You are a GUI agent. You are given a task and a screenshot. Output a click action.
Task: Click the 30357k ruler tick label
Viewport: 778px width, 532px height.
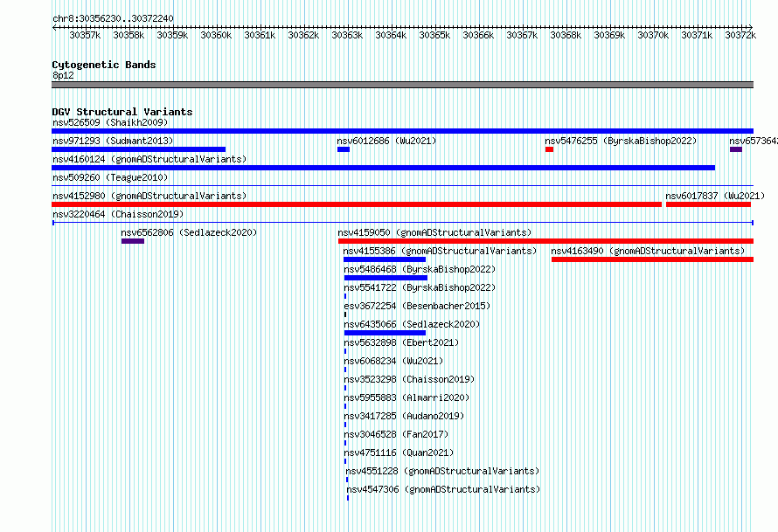tap(85, 35)
